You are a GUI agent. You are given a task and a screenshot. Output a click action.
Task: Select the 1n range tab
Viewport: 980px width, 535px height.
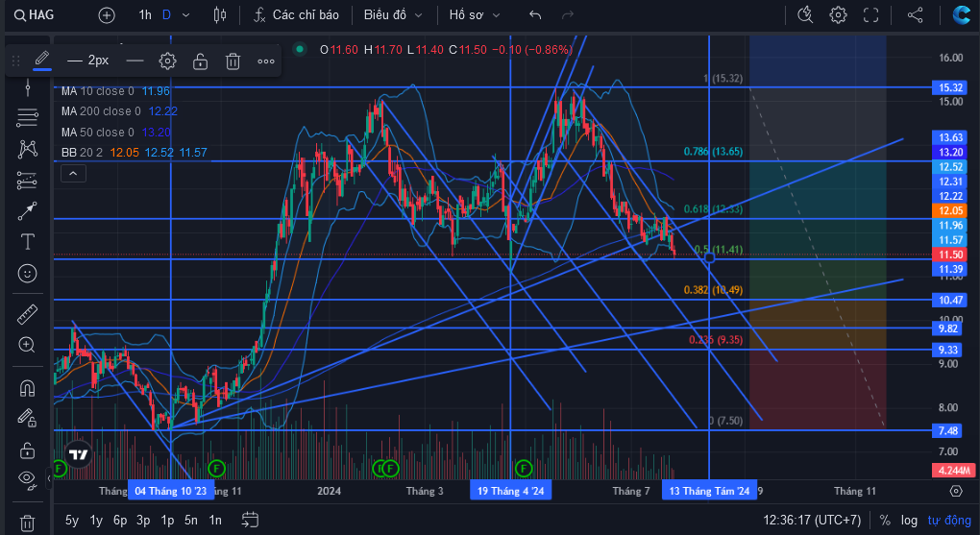point(215,520)
